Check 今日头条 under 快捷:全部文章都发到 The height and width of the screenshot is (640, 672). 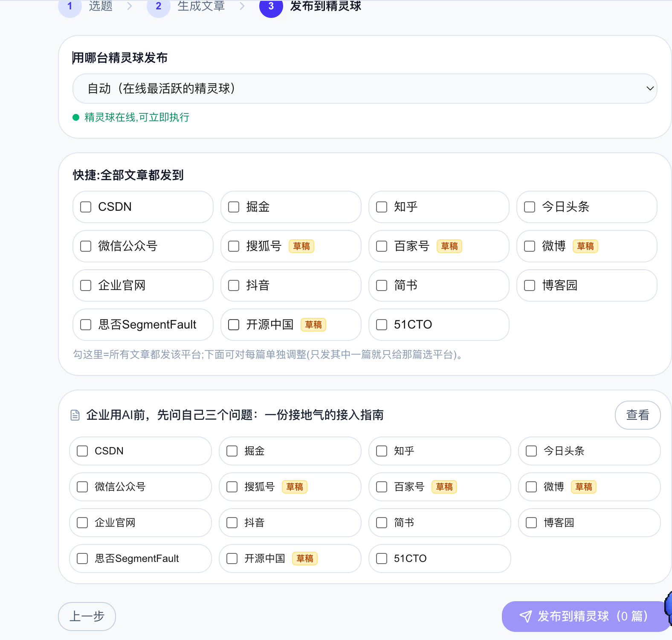pos(530,207)
